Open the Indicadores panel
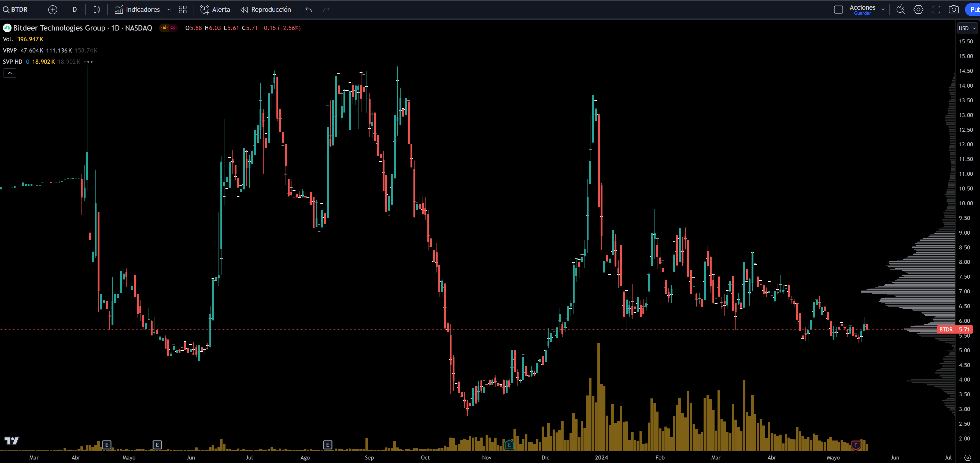 coord(137,9)
